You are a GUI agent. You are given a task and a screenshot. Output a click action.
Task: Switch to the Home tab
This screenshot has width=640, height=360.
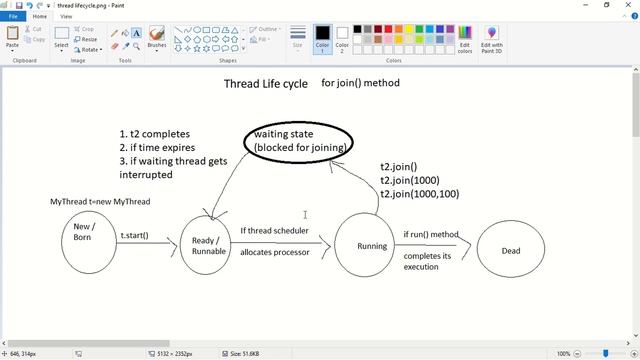(40, 16)
